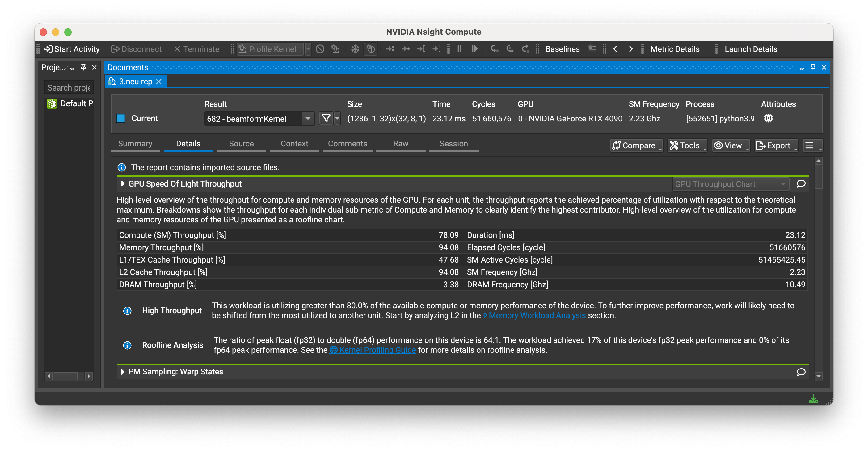Open the filter dropdown arrow
The height and width of the screenshot is (451, 868).
pos(337,118)
